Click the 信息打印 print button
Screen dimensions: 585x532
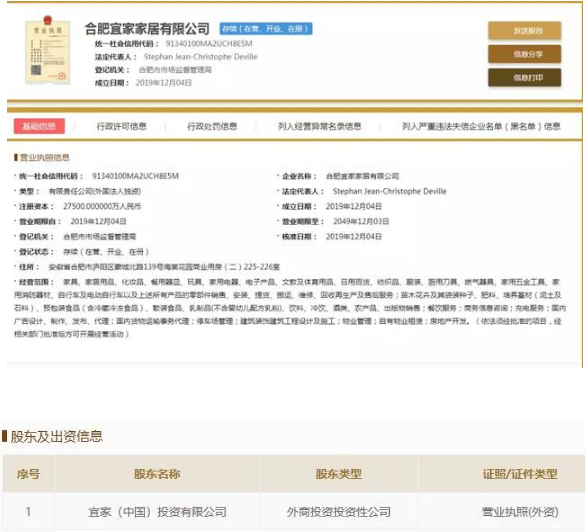click(x=524, y=78)
